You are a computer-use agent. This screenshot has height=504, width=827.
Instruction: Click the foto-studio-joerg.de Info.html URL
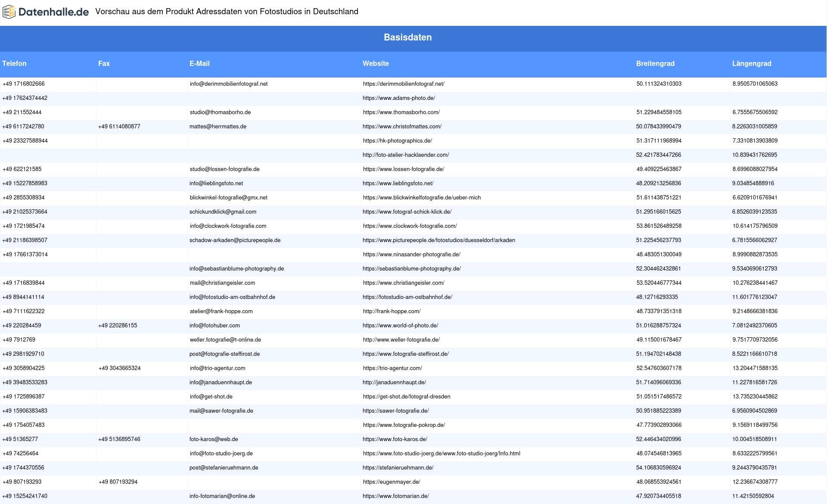441,454
